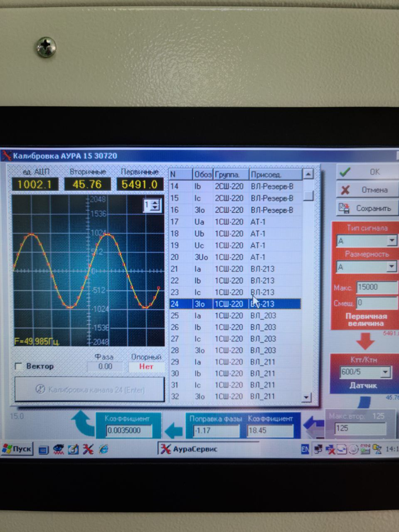Expand the Тип сигнала dropdown
Image resolution: width=399 pixels, height=532 pixels.
coord(392,241)
